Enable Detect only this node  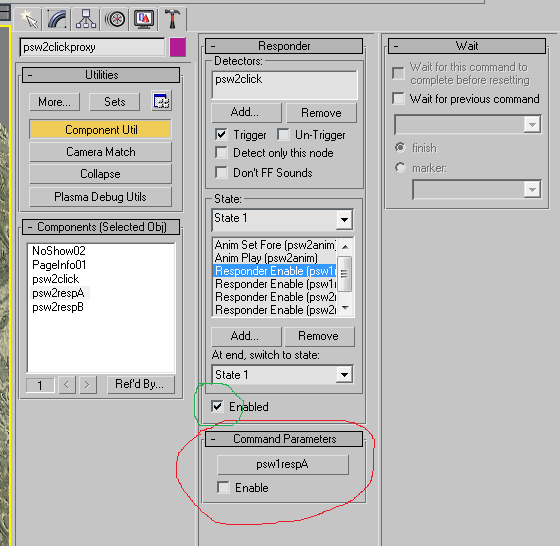(221, 153)
